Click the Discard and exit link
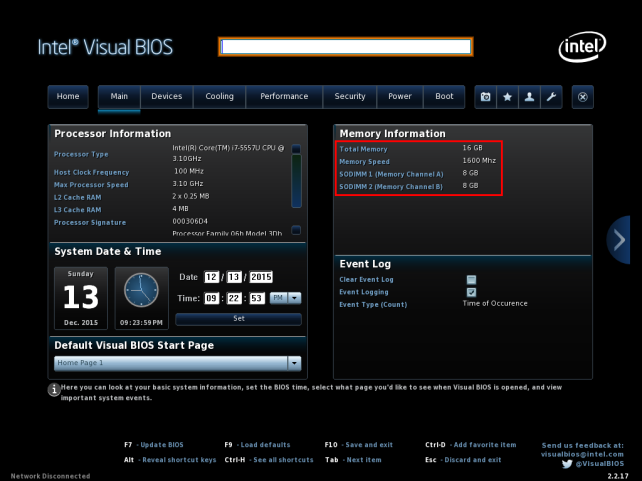The height and width of the screenshot is (481, 642). click(473, 460)
